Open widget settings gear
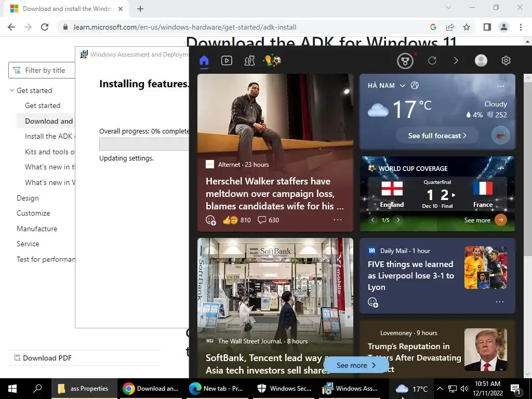The height and width of the screenshot is (399, 532). [506, 61]
